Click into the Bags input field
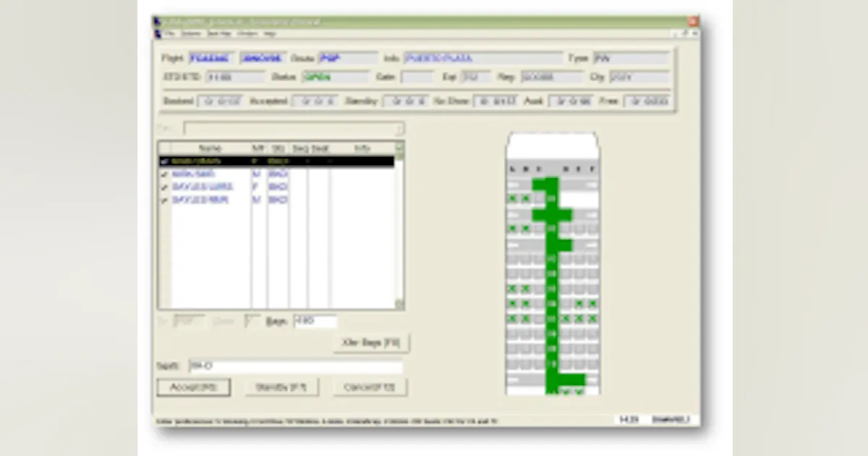868x456 pixels. (x=315, y=321)
